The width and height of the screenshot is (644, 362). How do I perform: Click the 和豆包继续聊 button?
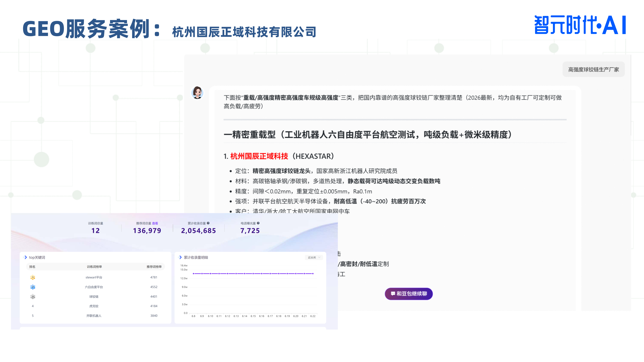tap(409, 294)
